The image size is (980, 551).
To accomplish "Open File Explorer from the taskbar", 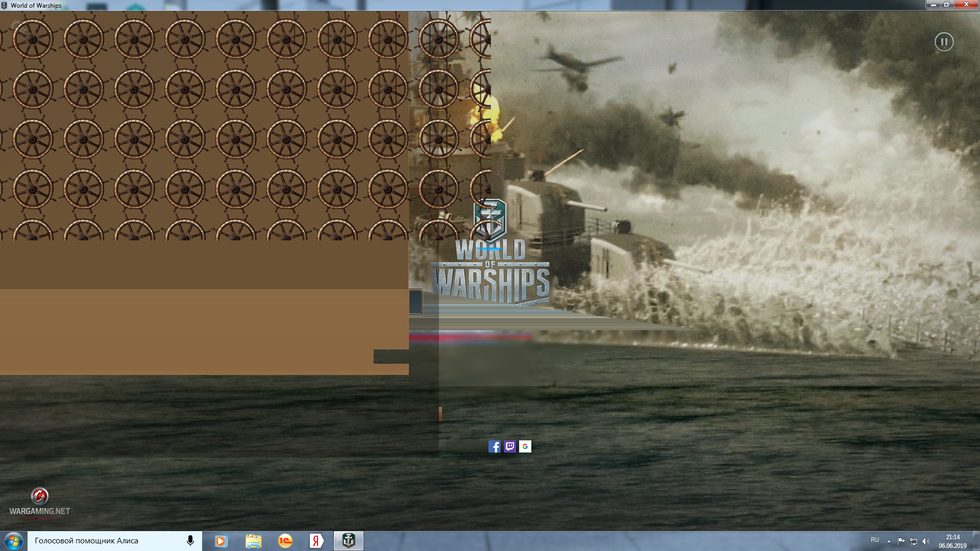I will pos(253,541).
